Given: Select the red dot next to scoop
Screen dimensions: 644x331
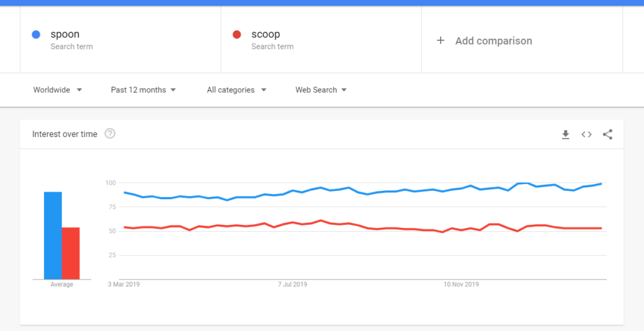Looking at the screenshot, I should [x=236, y=35].
